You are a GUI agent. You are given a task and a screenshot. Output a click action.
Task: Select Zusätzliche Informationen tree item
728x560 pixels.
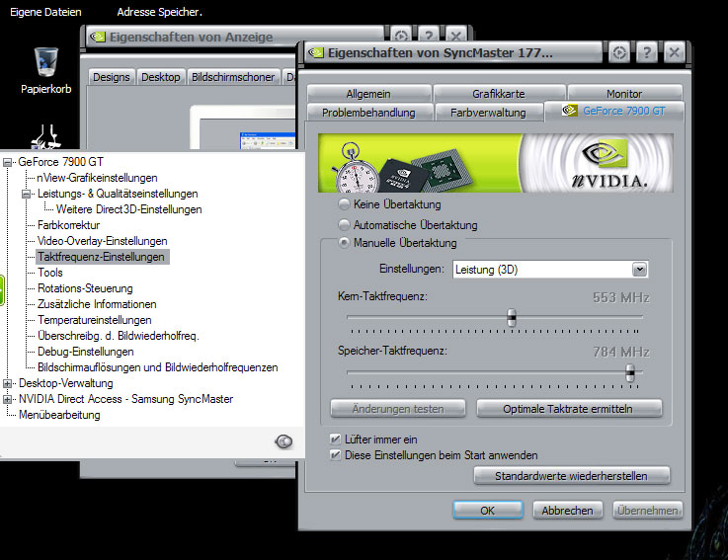click(x=97, y=304)
